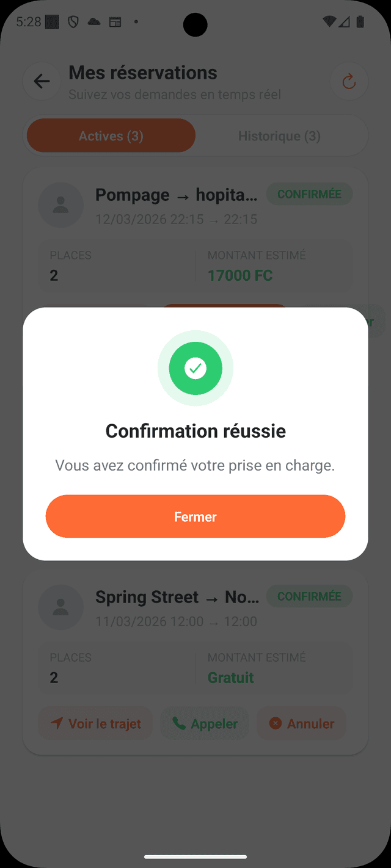Tap the Confirmation réussie dialog title

pos(195,431)
